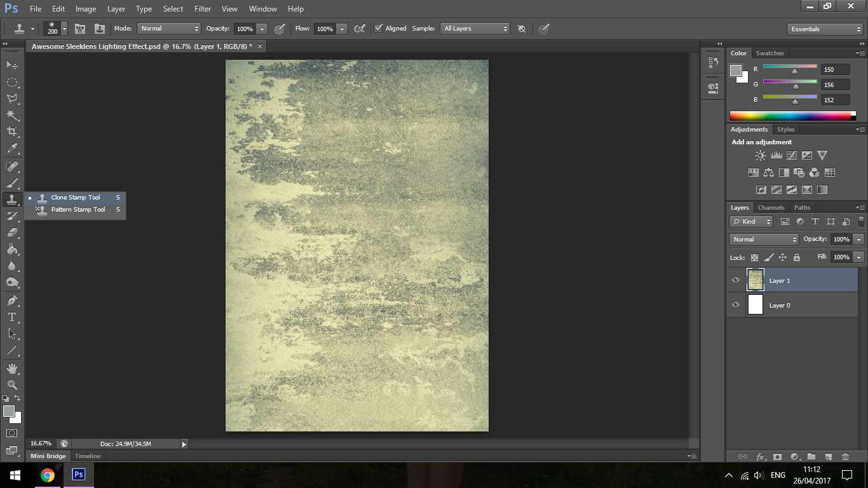Switch to the Styles tab

[785, 130]
